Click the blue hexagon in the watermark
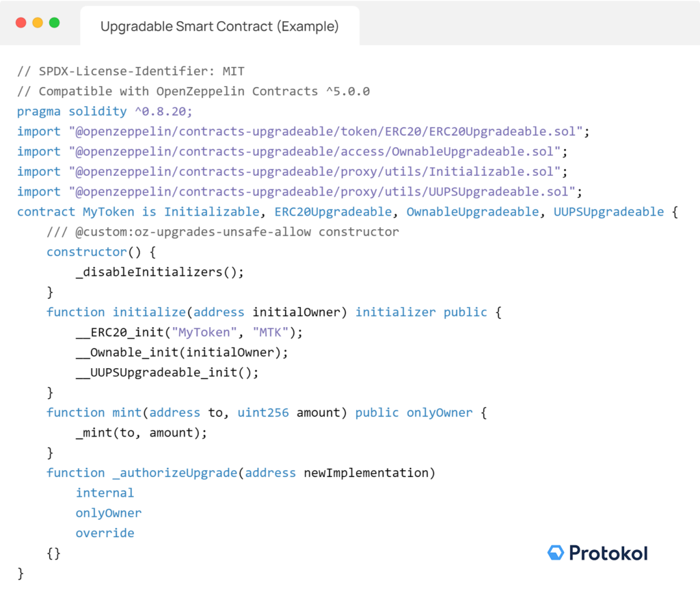Screen dimensions: 700x600 (556, 551)
